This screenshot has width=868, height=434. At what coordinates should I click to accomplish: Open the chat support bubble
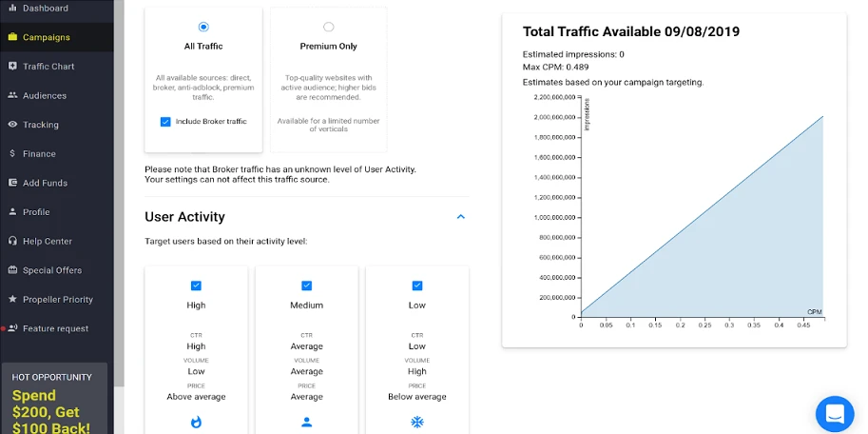point(835,414)
